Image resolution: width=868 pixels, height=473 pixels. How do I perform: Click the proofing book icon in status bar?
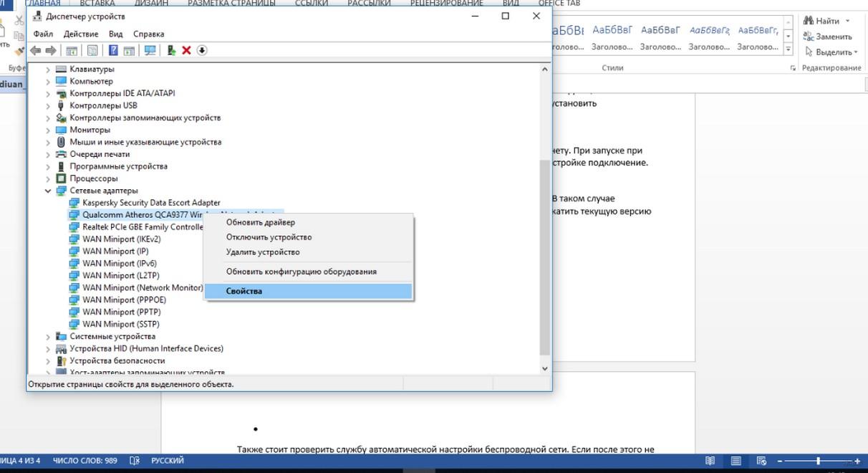[134, 460]
